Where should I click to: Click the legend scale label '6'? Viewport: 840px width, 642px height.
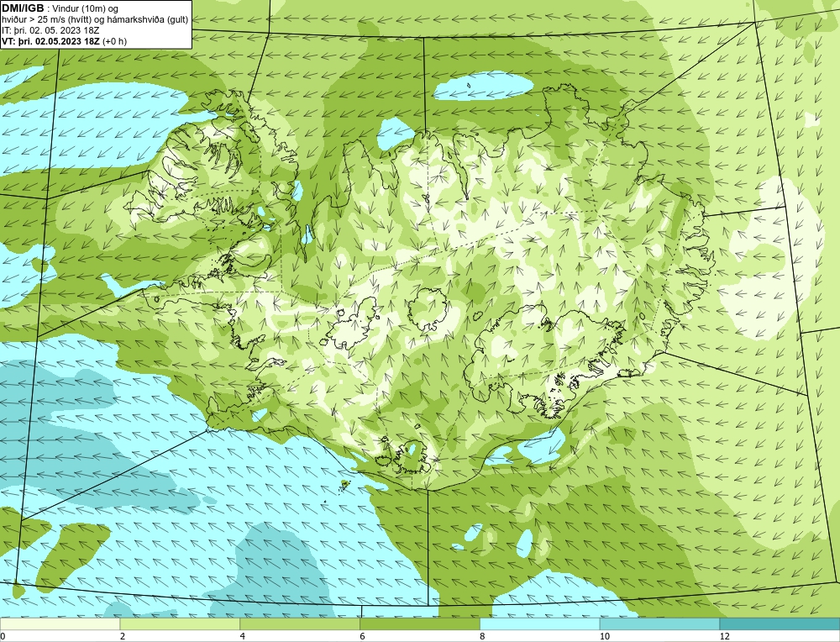(x=363, y=636)
